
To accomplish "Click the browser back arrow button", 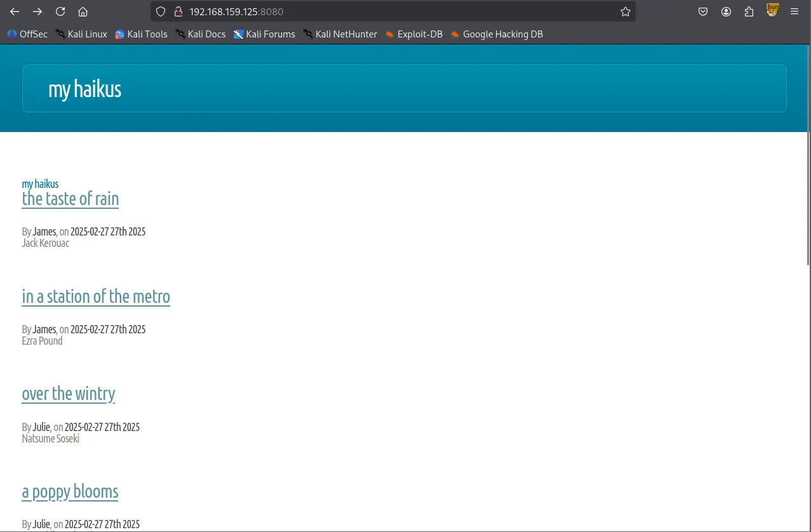I will click(x=15, y=11).
